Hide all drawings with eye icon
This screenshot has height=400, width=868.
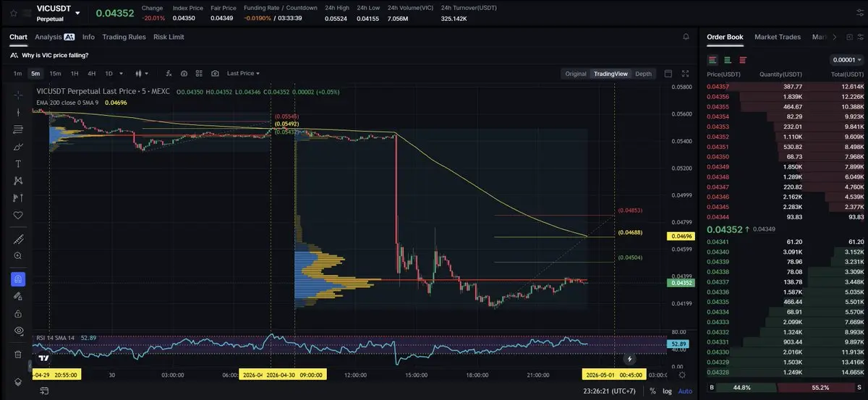(x=18, y=331)
